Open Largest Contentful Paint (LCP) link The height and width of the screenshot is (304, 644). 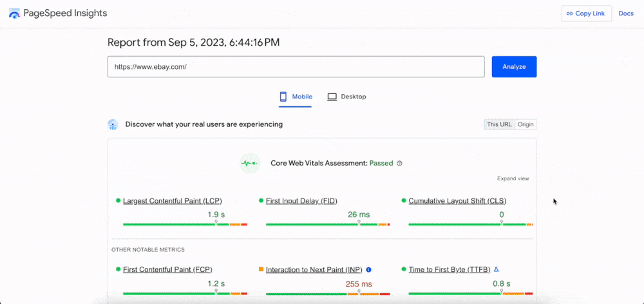click(x=172, y=201)
